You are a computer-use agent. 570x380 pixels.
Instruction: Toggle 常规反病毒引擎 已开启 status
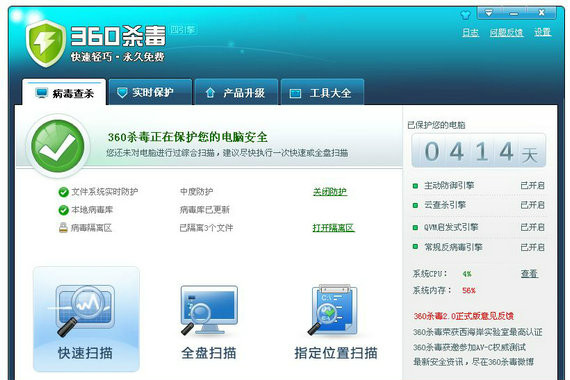532,247
